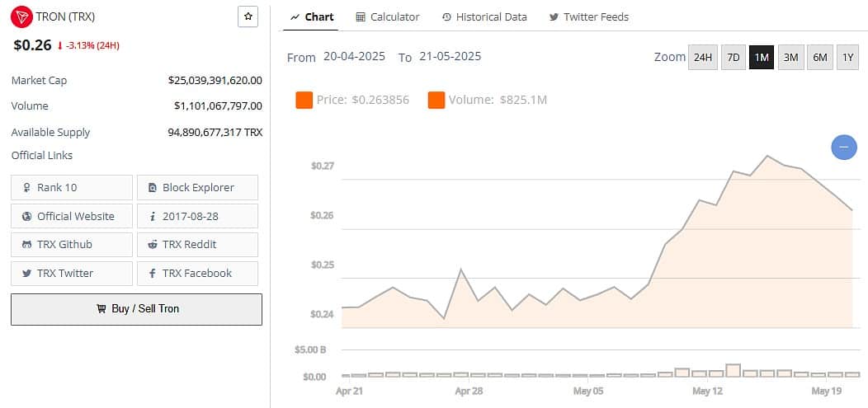This screenshot has width=868, height=408.
Task: Open the TRX Twitter link
Action: click(x=72, y=274)
